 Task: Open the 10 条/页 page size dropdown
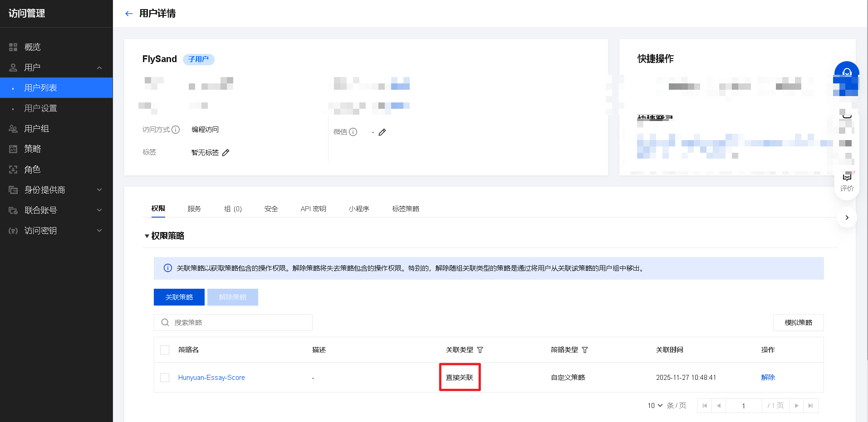tap(655, 406)
